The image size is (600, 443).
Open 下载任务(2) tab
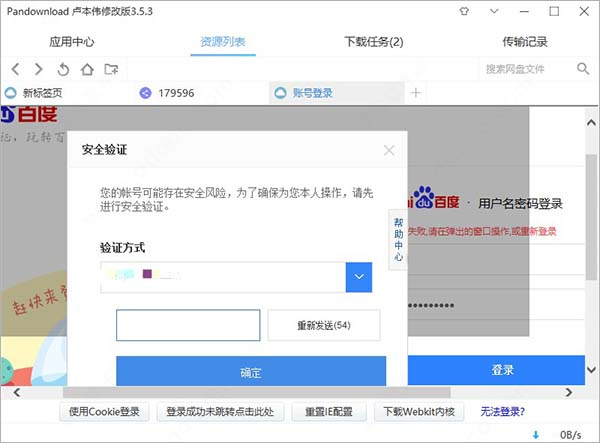pyautogui.click(x=374, y=42)
